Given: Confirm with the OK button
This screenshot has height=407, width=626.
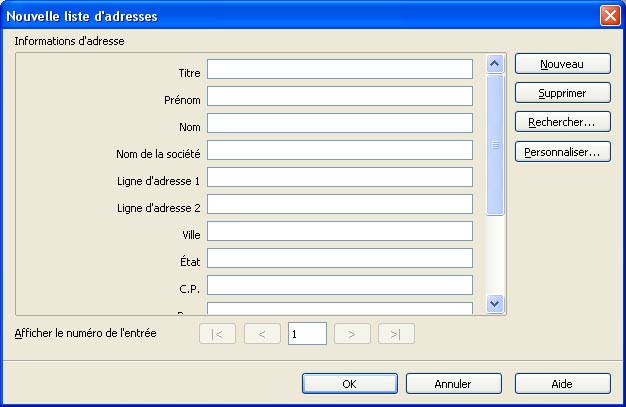Looking at the screenshot, I should point(349,383).
